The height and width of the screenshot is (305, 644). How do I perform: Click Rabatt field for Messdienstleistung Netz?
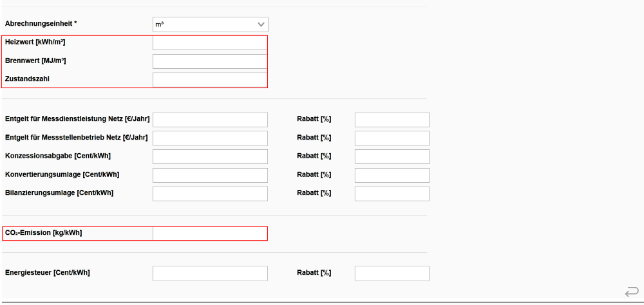pos(392,120)
